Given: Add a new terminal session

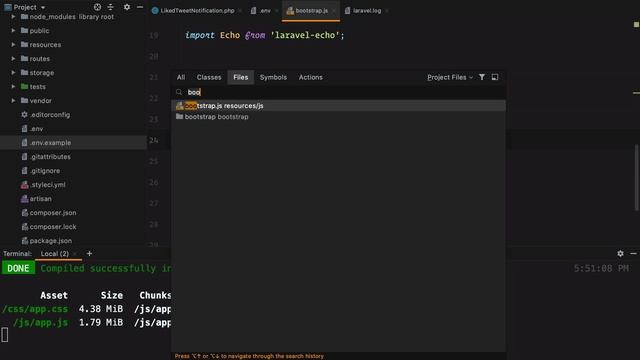Looking at the screenshot, I should [89, 253].
